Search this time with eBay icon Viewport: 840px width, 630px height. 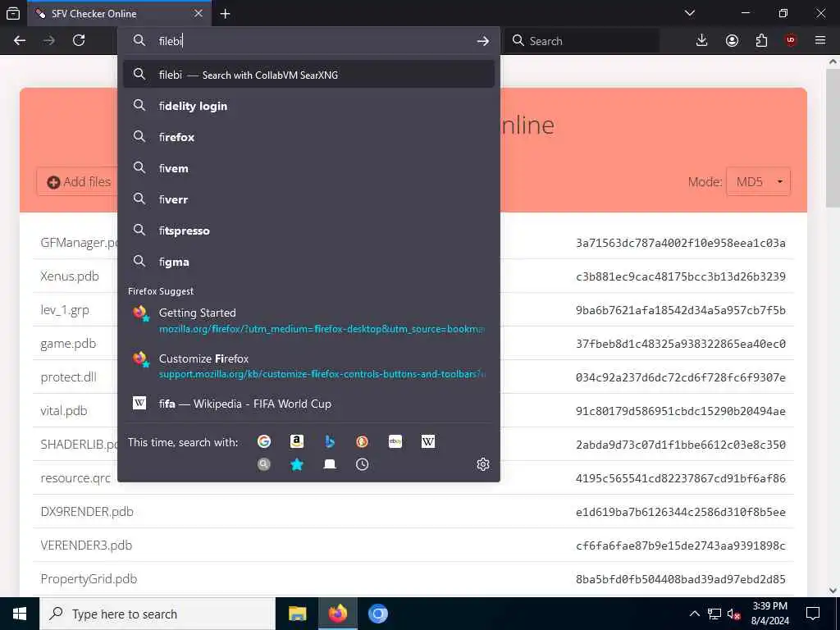[x=395, y=441]
